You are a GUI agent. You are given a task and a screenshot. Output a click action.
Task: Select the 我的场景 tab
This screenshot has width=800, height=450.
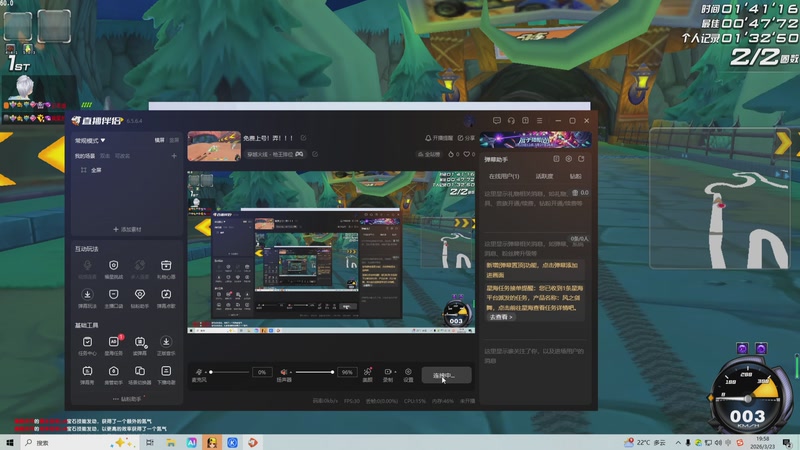(x=85, y=156)
